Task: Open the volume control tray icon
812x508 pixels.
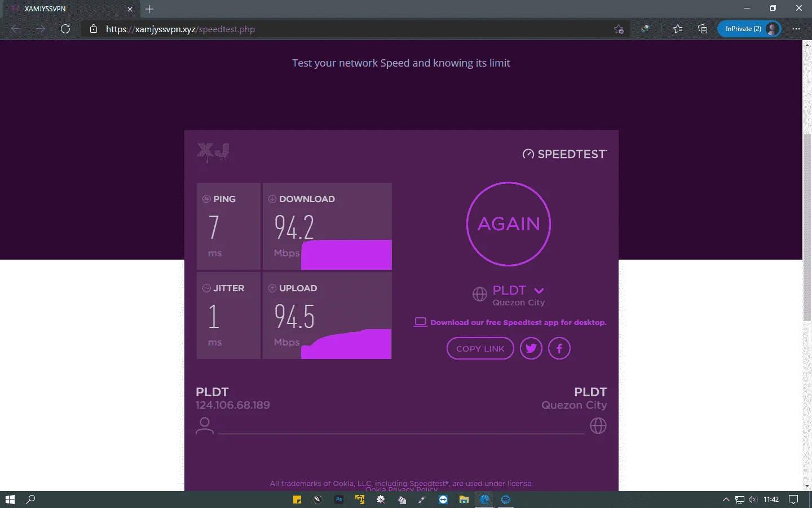Action: tap(753, 500)
